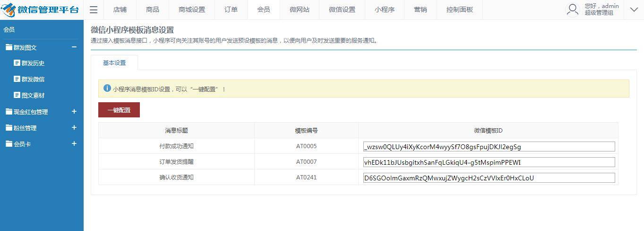Click the 粉丝管理 folder icon

pos(9,128)
